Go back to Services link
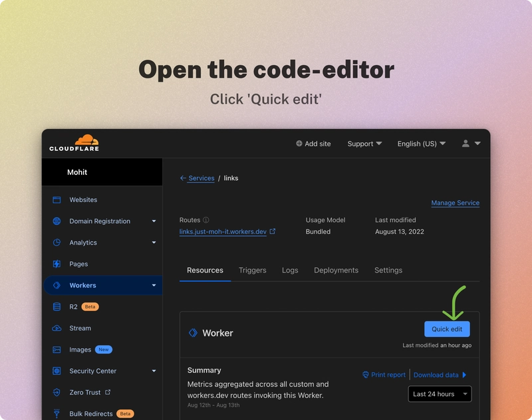 [x=201, y=178]
